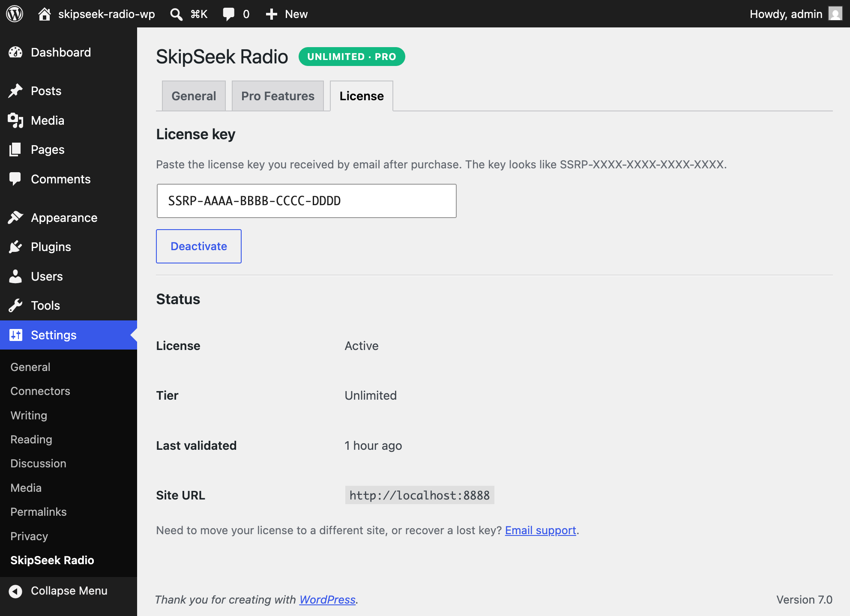Click the 'Unlimited' tier value
This screenshot has width=850, height=616.
(x=371, y=395)
